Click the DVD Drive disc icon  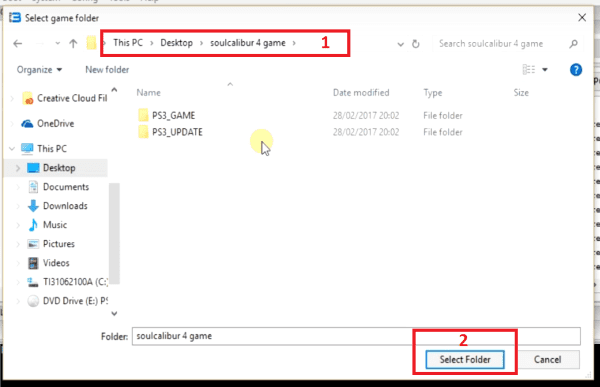33,301
